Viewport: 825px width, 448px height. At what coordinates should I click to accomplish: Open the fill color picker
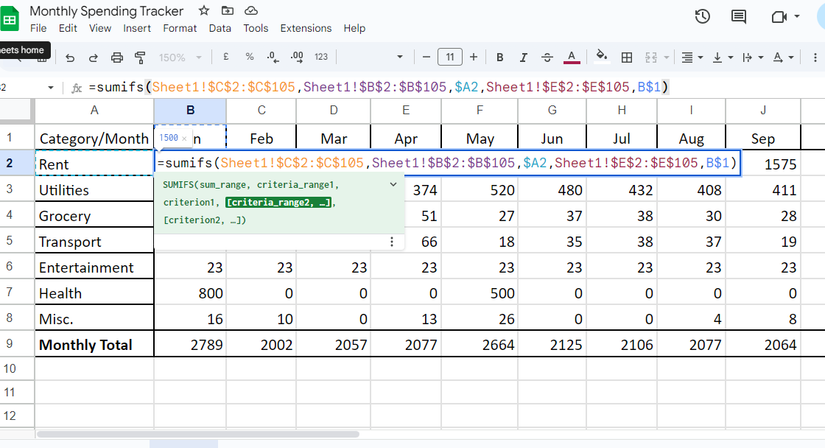click(x=601, y=57)
